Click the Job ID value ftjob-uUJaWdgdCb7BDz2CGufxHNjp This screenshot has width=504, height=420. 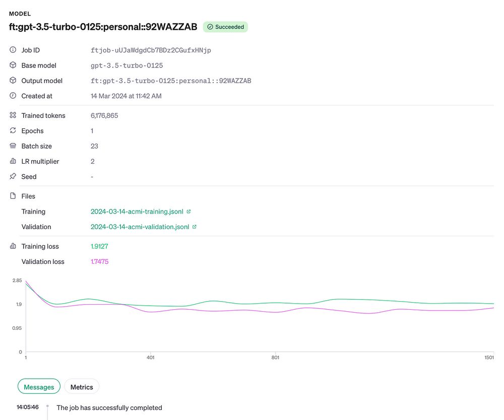[151, 50]
